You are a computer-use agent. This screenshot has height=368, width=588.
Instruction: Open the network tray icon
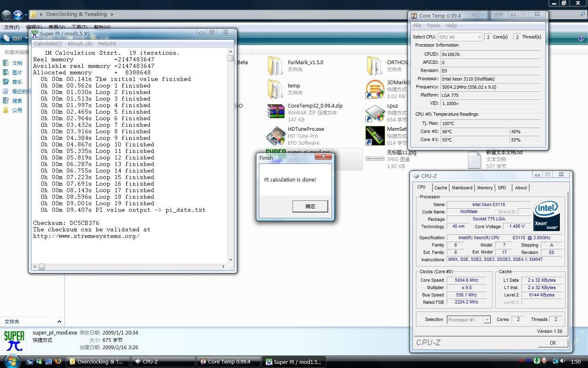tap(555, 361)
